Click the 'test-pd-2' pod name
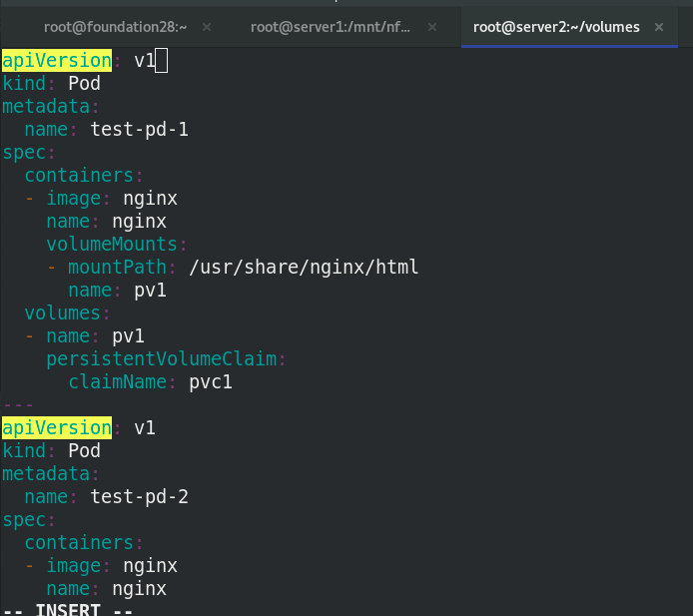 pos(140,496)
